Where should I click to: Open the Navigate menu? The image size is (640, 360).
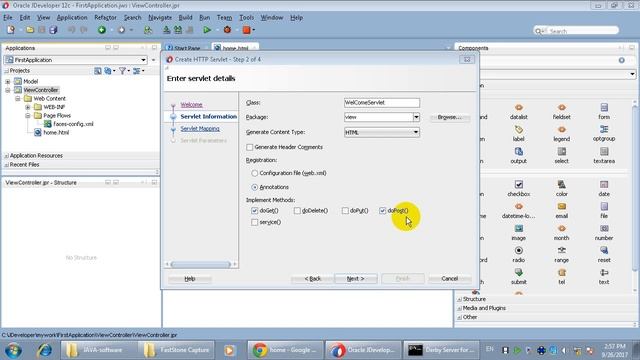tap(160, 18)
